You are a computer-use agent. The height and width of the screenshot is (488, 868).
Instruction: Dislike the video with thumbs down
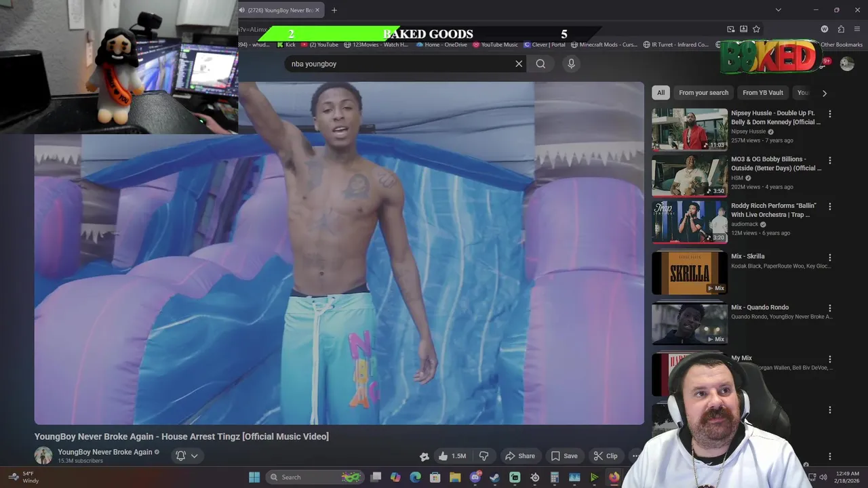(484, 456)
